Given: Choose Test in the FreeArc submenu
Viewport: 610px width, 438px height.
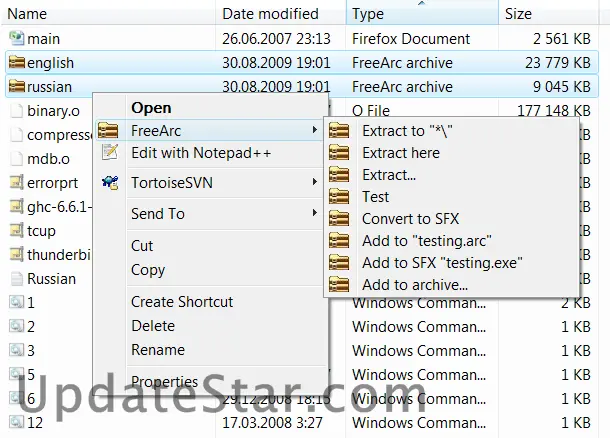Looking at the screenshot, I should coord(451,197).
